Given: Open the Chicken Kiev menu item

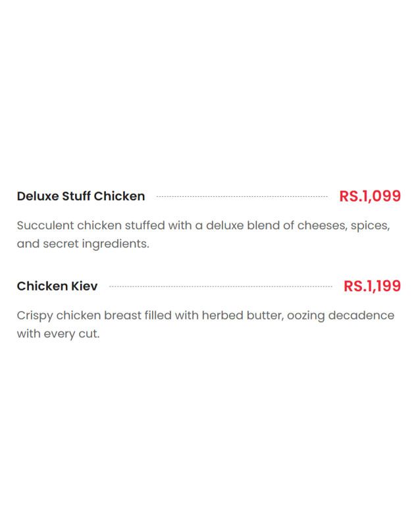Looking at the screenshot, I should coord(57,287).
